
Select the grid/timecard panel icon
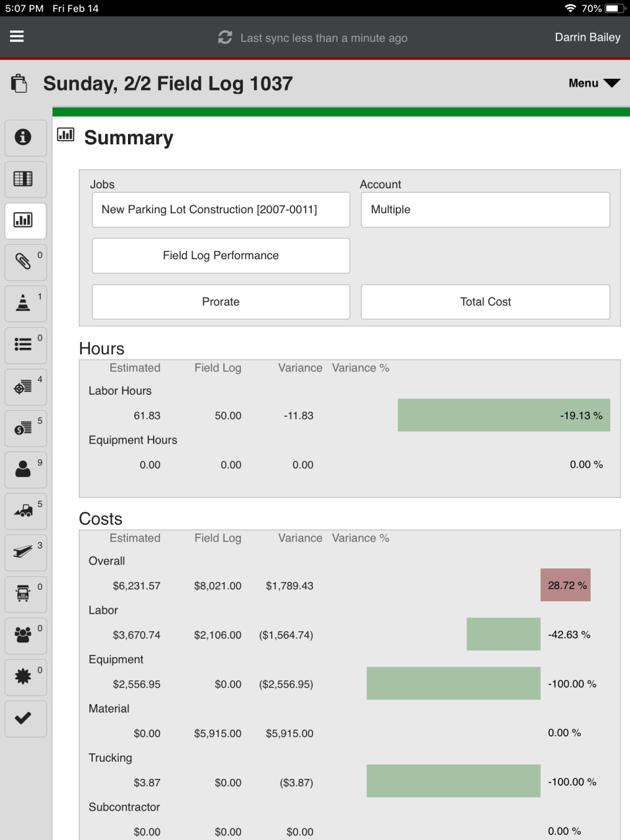tap(25, 179)
